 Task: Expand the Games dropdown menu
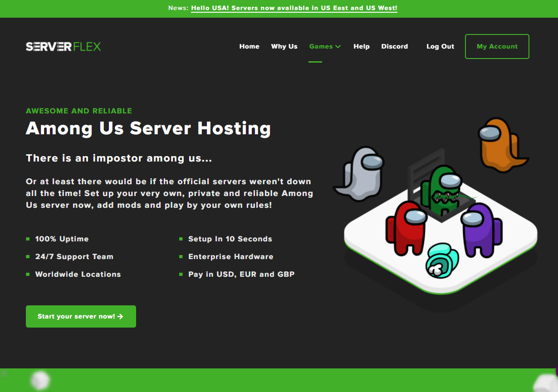[325, 46]
